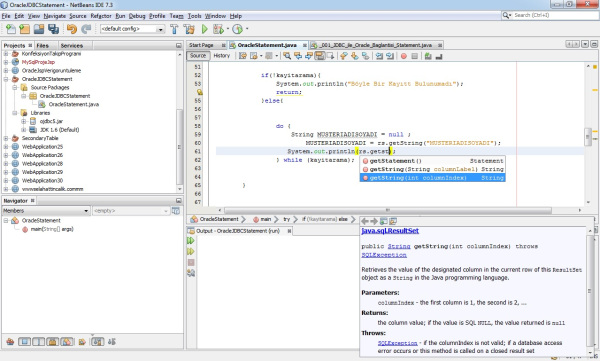Image resolution: width=600 pixels, height=361 pixels.
Task: Click the Toggle Bookmark icon in editor toolbar
Action: [365, 56]
